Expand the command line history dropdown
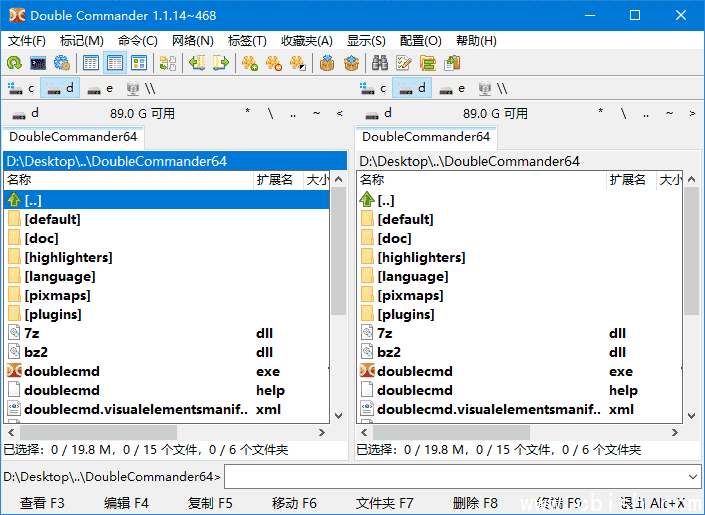This screenshot has width=705, height=515. pyautogui.click(x=692, y=477)
